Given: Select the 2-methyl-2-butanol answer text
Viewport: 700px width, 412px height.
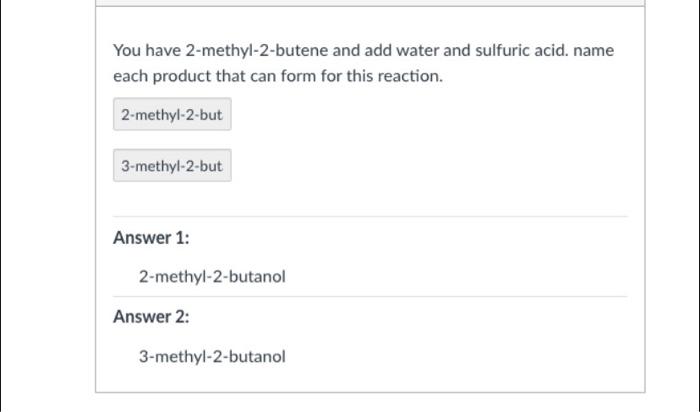Looking at the screenshot, I should click(x=212, y=276).
